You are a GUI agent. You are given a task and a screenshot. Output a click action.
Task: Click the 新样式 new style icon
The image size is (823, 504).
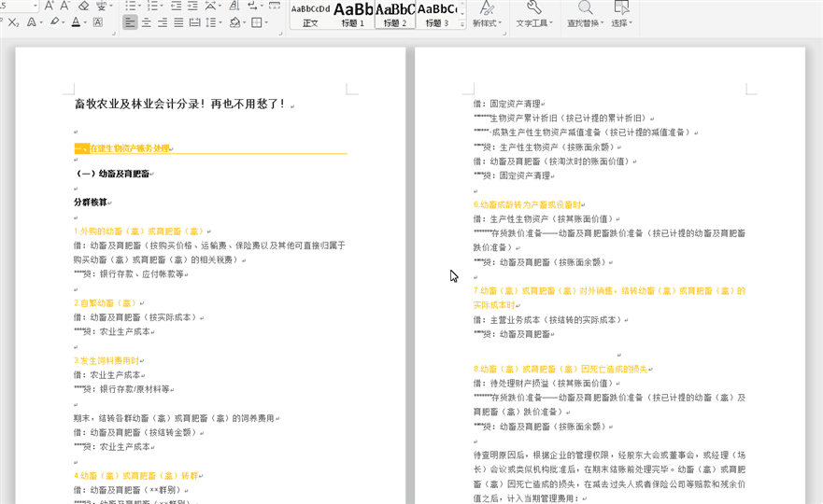click(x=487, y=8)
